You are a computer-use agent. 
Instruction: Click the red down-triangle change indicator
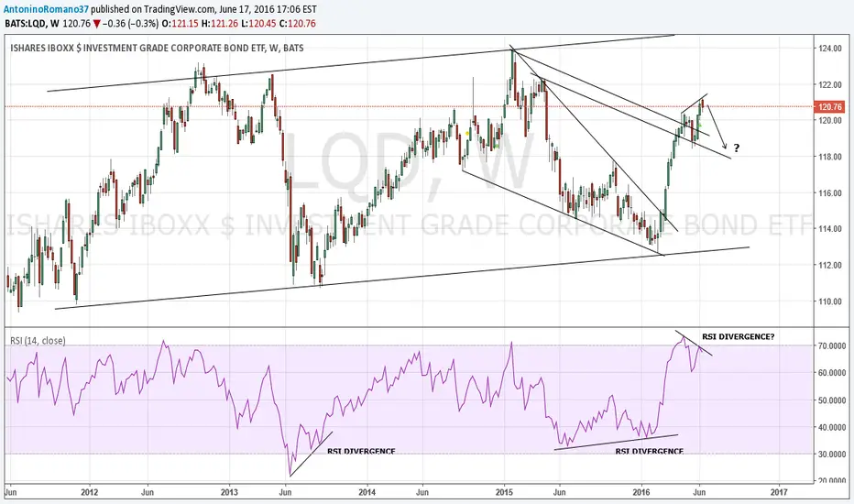tap(96, 24)
